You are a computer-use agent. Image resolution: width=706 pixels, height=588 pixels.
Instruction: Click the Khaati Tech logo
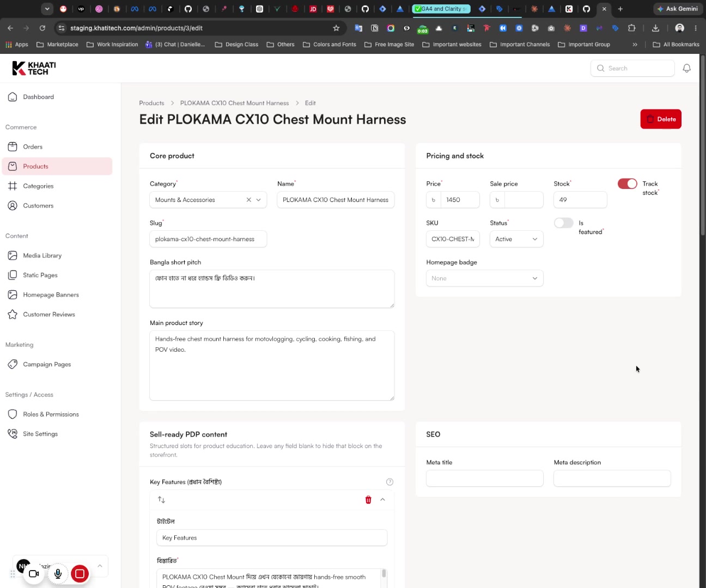pyautogui.click(x=34, y=68)
